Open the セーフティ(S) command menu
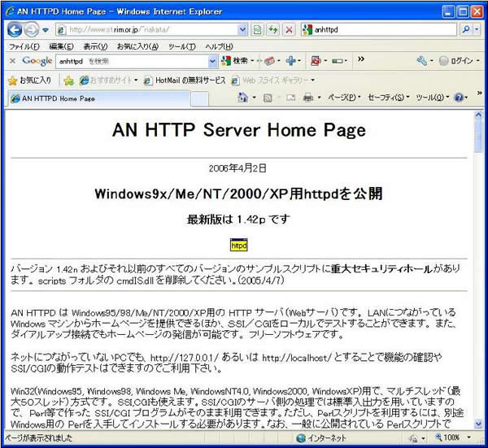Image resolution: width=488 pixels, height=448 pixels. click(x=389, y=98)
